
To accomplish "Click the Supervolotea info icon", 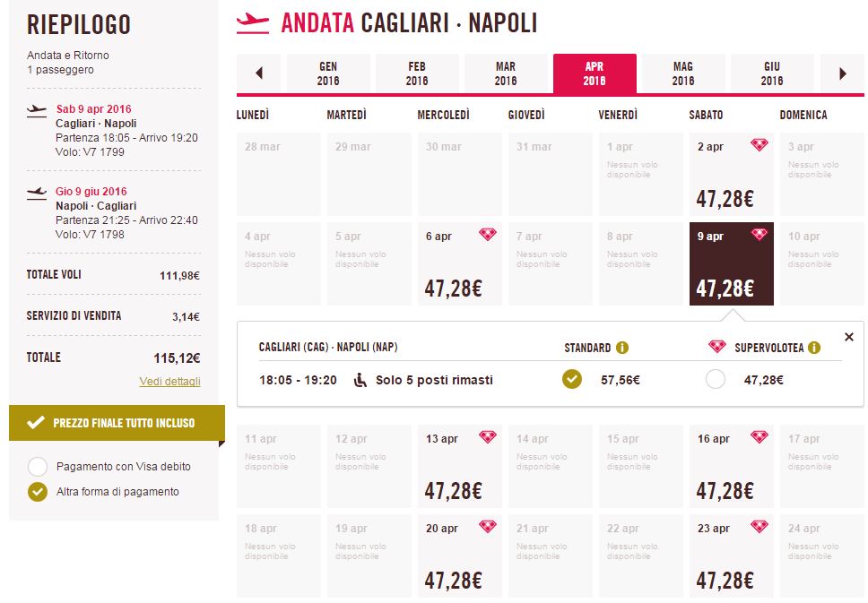I will [x=814, y=348].
